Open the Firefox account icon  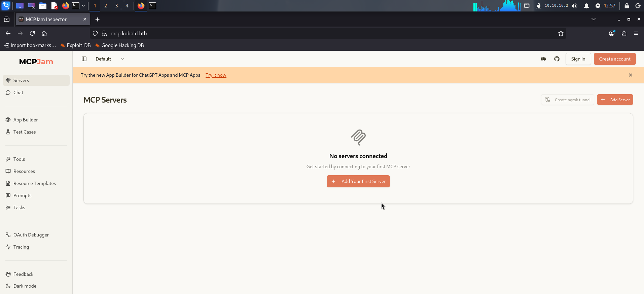point(612,33)
